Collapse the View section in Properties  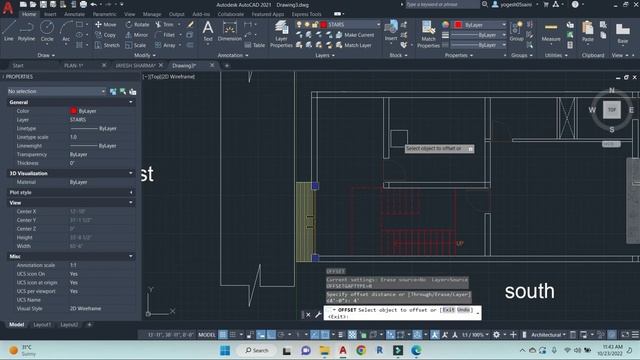tap(131, 202)
